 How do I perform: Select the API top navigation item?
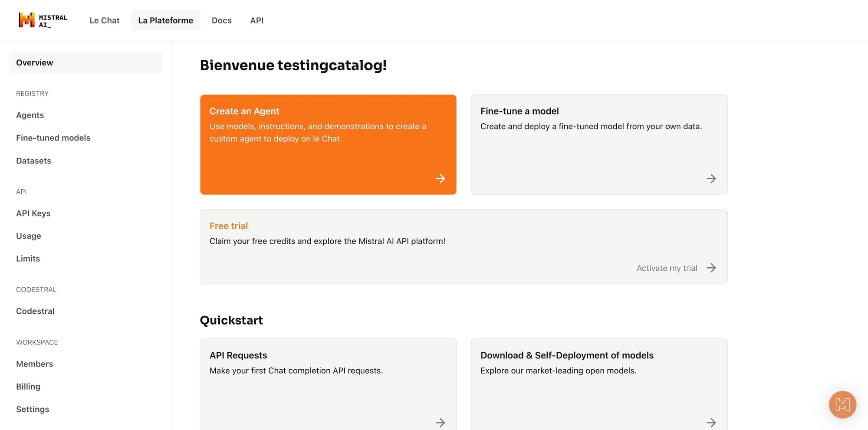[257, 20]
